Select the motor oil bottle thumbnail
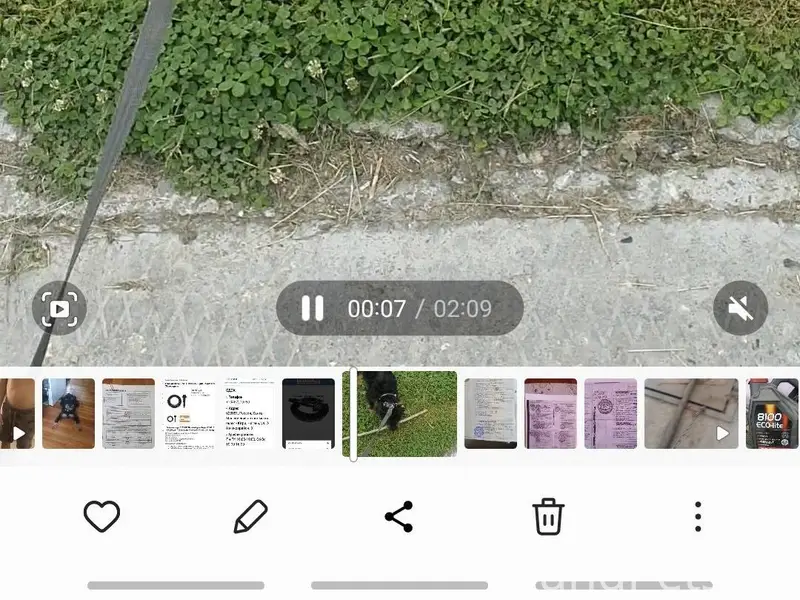 pyautogui.click(x=772, y=413)
